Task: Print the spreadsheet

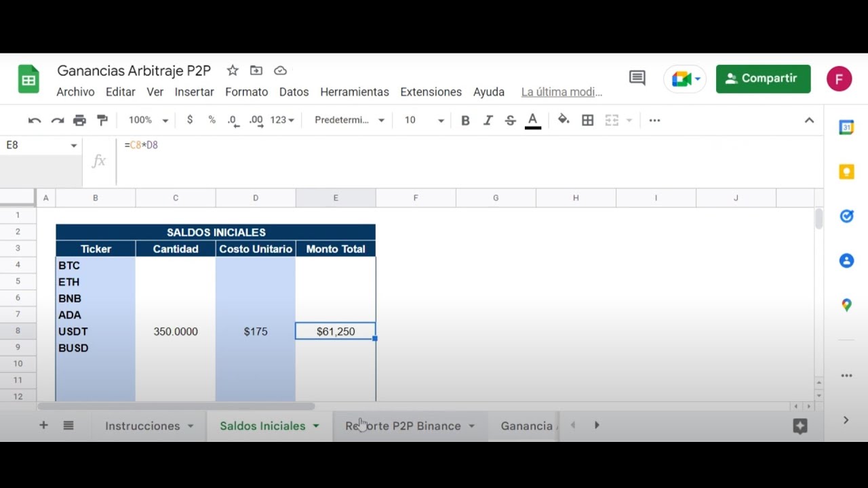Action: click(x=80, y=121)
